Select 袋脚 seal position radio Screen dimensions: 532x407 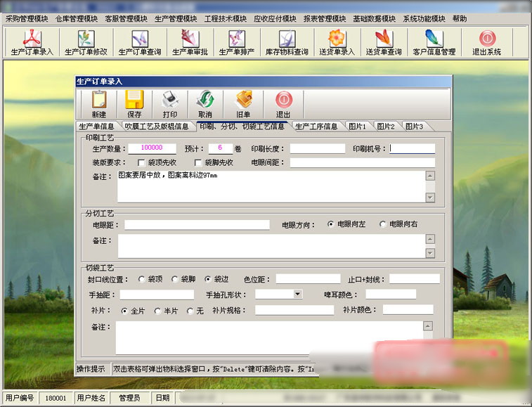(175, 279)
